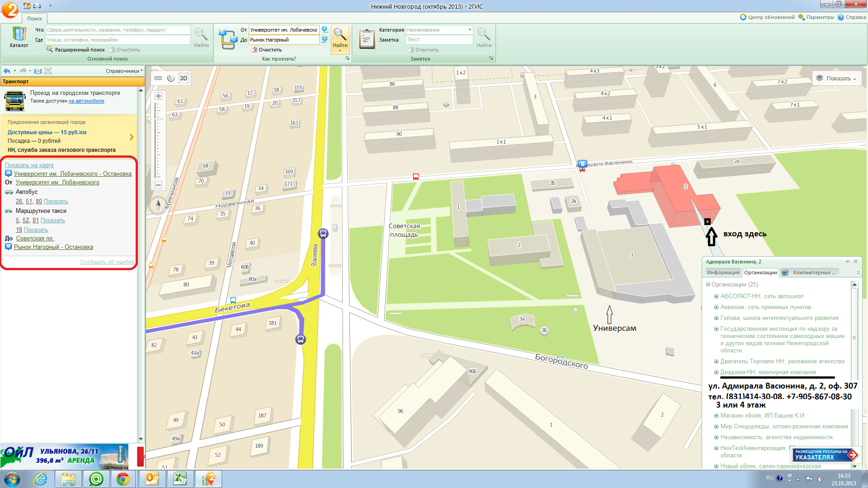868x488 pixels.
Task: Close the Адмирала Васюнина, 2 info card
Action: tap(855, 262)
